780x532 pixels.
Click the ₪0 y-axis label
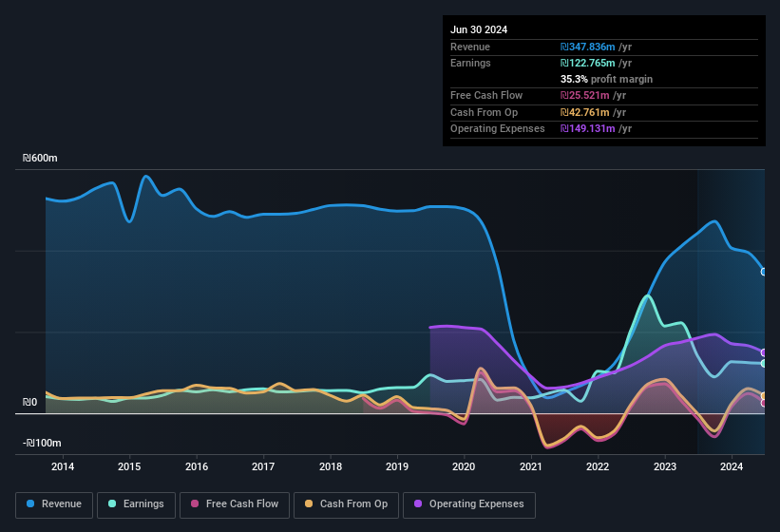pos(29,402)
